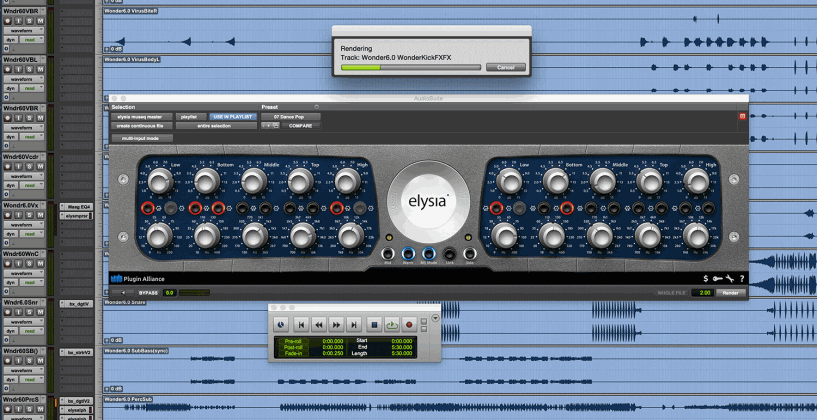Viewport: 817px width, 420px height.
Task: Click the bx_sbfrV2 insert on Wndr60SB
Action: [x=77, y=353]
